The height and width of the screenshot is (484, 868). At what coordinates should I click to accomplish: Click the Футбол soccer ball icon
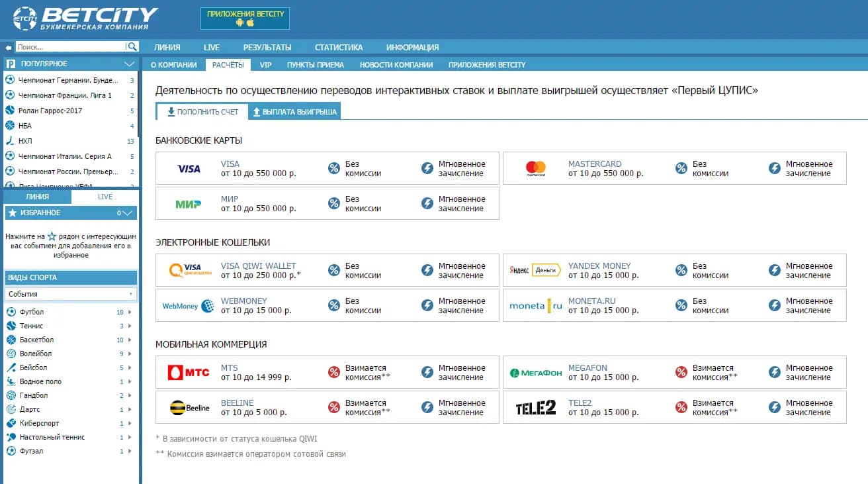pos(11,312)
